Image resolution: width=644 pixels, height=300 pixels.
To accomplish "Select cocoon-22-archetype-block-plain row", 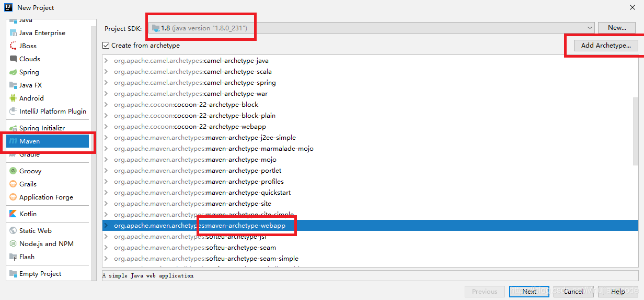I will 367,116.
